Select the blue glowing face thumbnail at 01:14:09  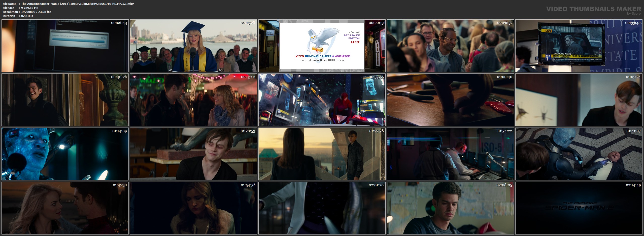pyautogui.click(x=65, y=154)
